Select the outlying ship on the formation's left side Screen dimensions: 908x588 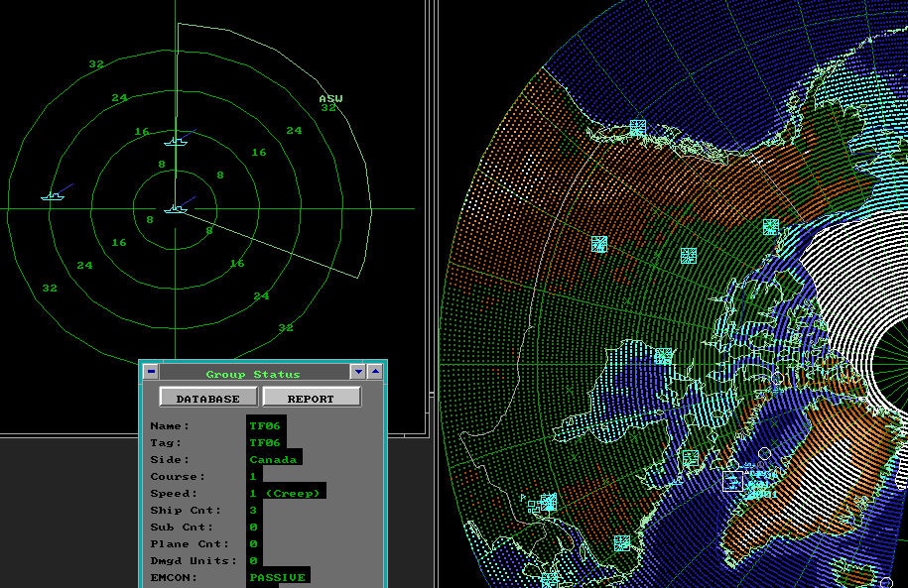tap(53, 195)
